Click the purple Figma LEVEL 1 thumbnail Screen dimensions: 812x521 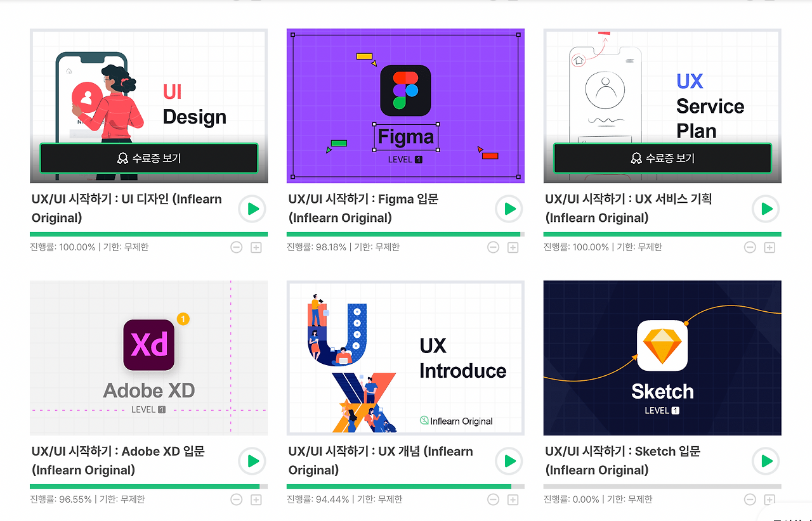(405, 106)
